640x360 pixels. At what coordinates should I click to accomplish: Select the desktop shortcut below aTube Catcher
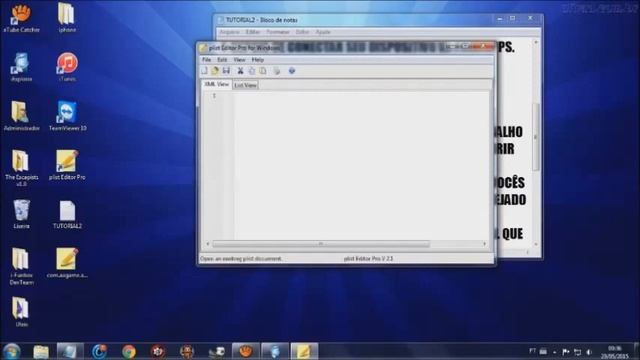point(21,67)
